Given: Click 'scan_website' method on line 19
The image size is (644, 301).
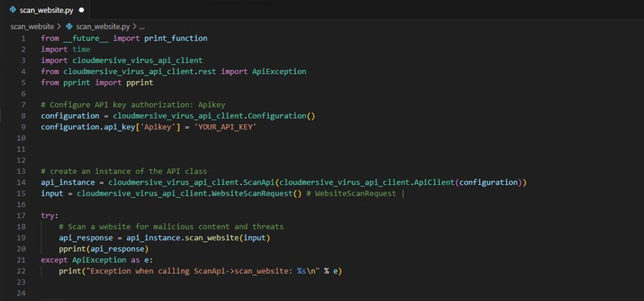Looking at the screenshot, I should 212,238.
